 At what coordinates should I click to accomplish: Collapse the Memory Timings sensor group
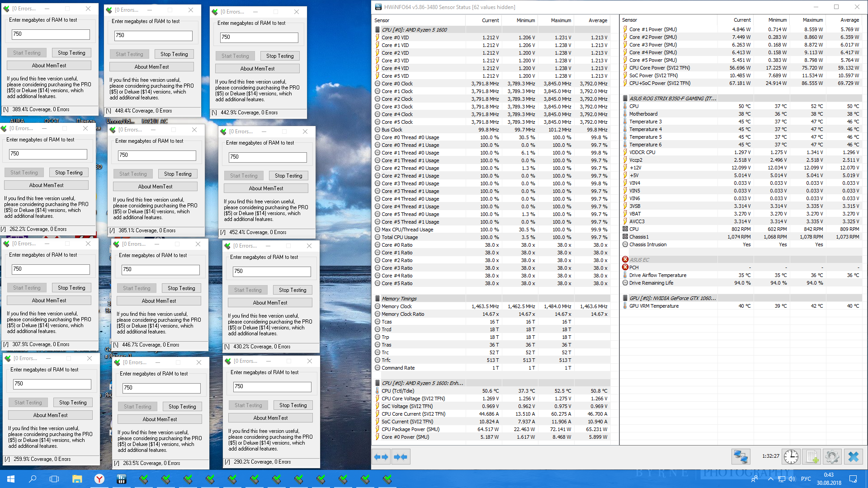point(399,299)
